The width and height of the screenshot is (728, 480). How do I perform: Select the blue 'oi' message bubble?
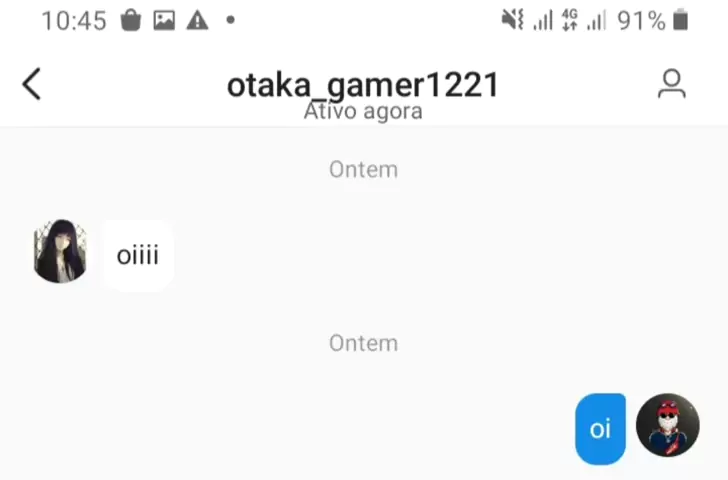600,428
